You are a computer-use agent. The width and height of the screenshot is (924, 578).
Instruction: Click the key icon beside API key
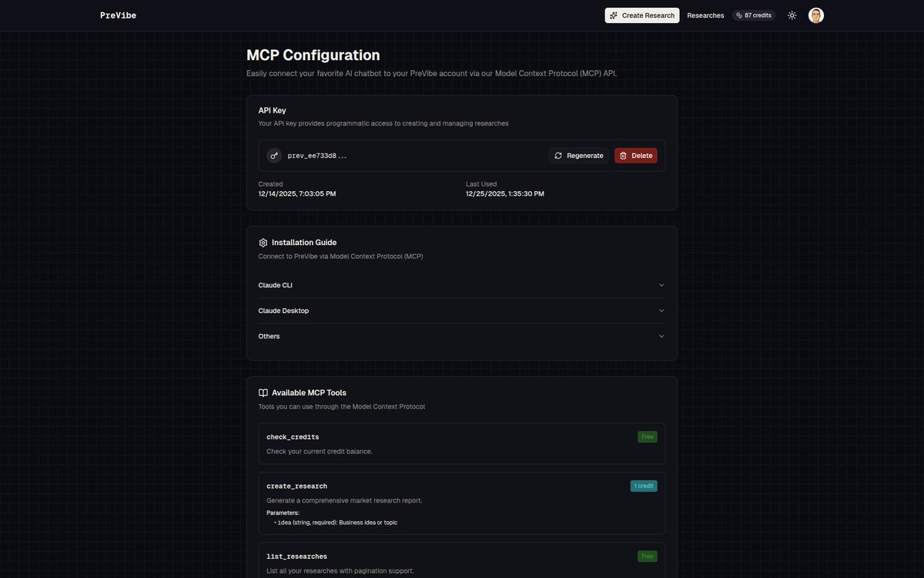(x=274, y=156)
